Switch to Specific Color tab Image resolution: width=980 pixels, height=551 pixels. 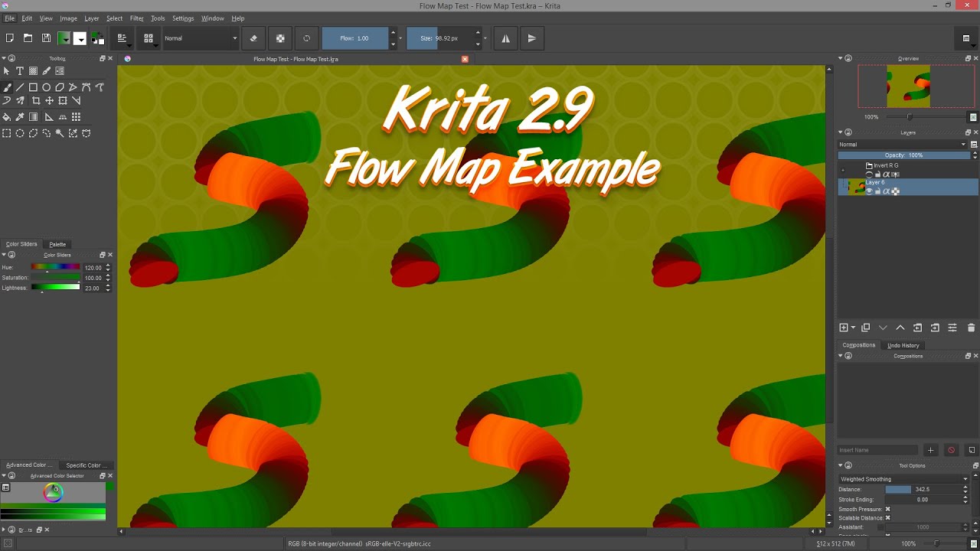pos(85,465)
